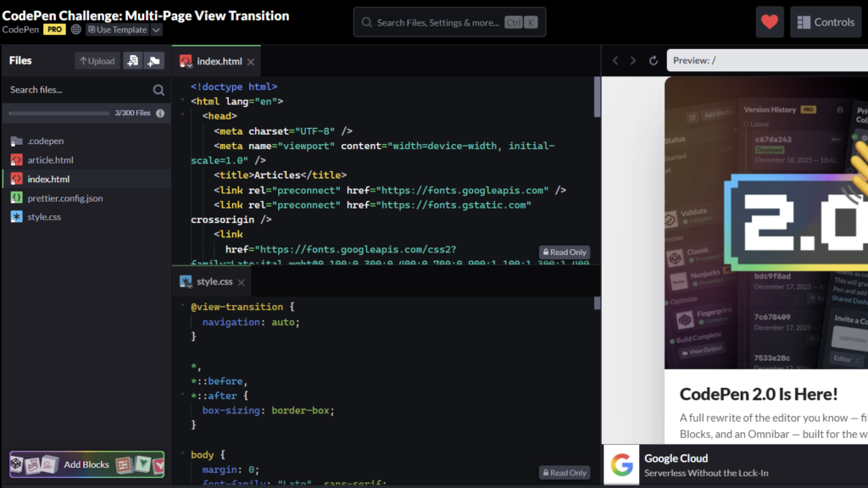Upload a file via Upload button
This screenshot has height=488, width=868.
pos(97,61)
